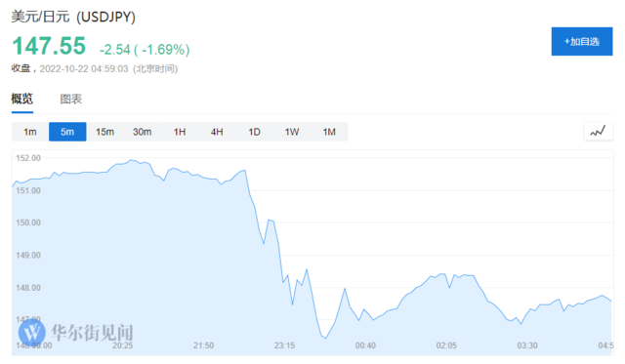
Task: Select the 1W weekly interval
Action: 292,132
